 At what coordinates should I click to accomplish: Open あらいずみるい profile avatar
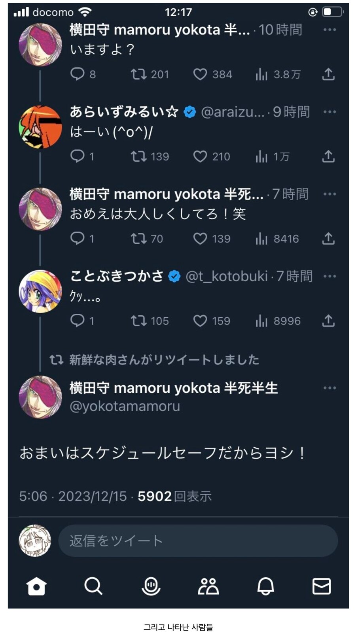coord(40,127)
